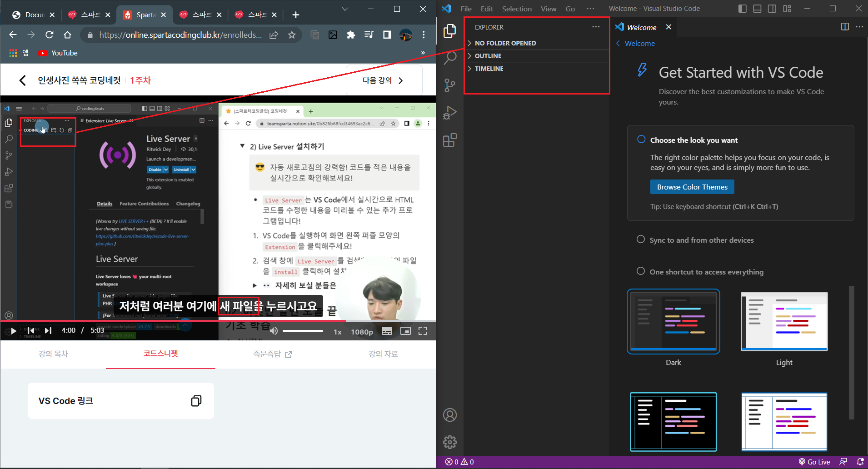The image size is (868, 469).
Task: Open the File menu in VS Code
Action: coord(466,9)
